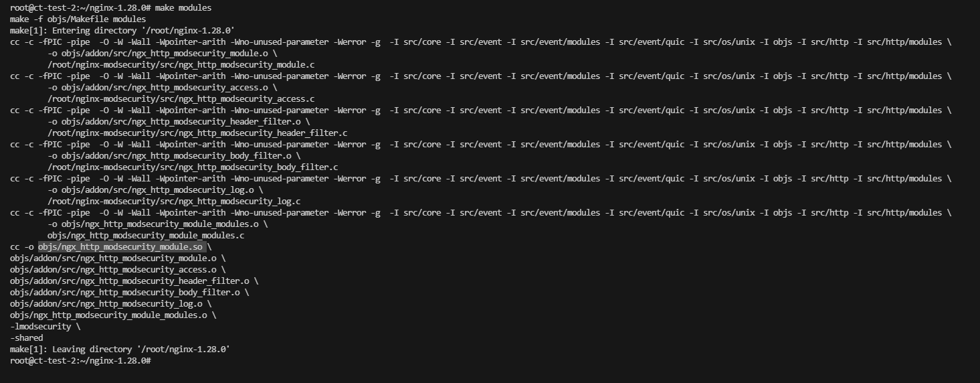Click the 'cc -o' link command start
Image resolution: width=980 pixels, height=383 pixels.
[x=22, y=247]
